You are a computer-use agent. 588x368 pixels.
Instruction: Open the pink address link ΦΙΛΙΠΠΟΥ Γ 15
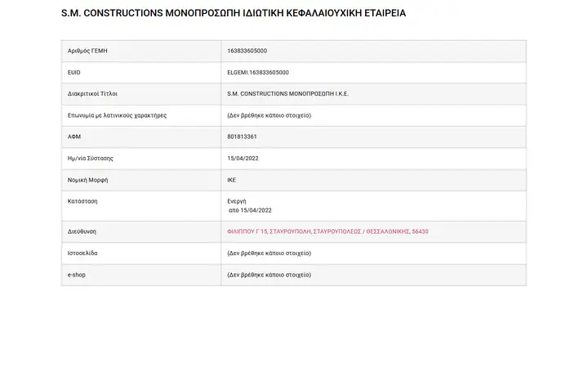327,231
